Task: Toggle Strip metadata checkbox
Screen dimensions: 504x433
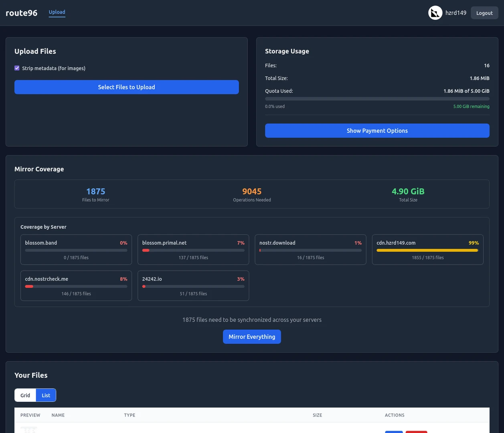Action: tap(17, 68)
